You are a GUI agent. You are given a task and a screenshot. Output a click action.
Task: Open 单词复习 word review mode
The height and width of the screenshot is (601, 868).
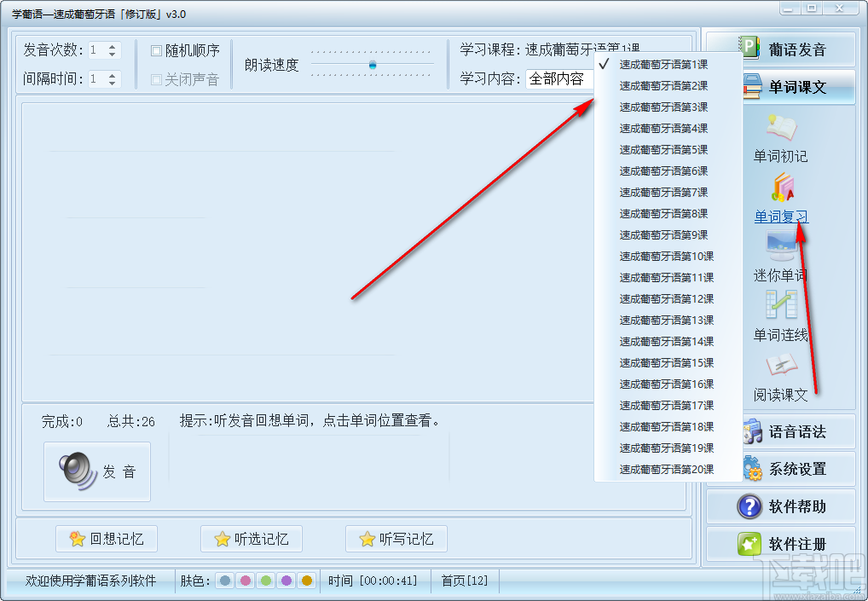tap(780, 216)
